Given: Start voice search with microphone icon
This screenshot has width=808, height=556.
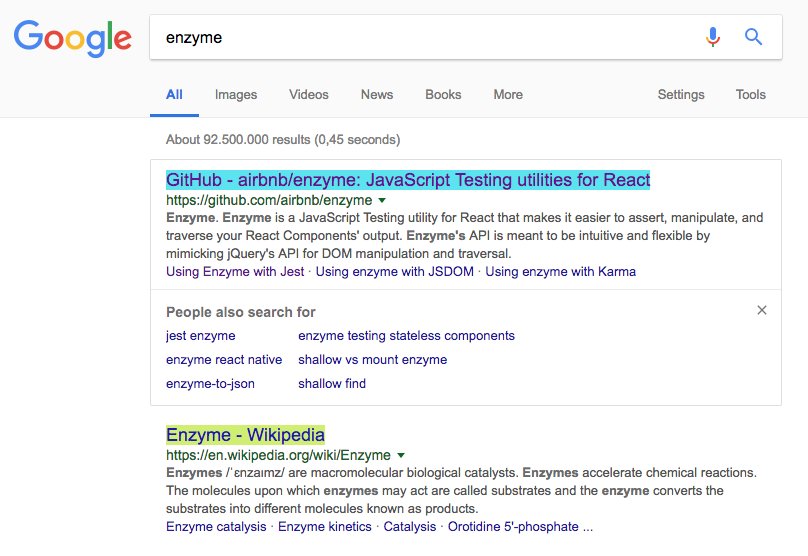Looking at the screenshot, I should pyautogui.click(x=713, y=37).
